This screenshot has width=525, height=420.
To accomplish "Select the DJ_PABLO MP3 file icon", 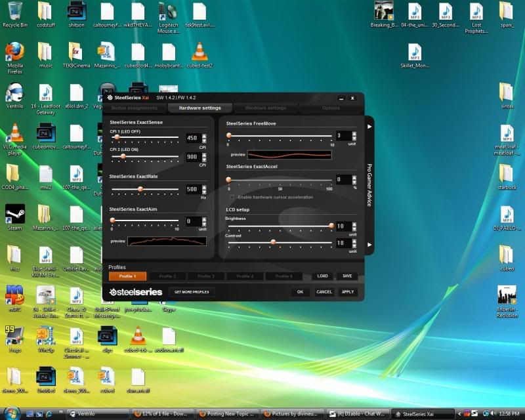I will (x=507, y=218).
